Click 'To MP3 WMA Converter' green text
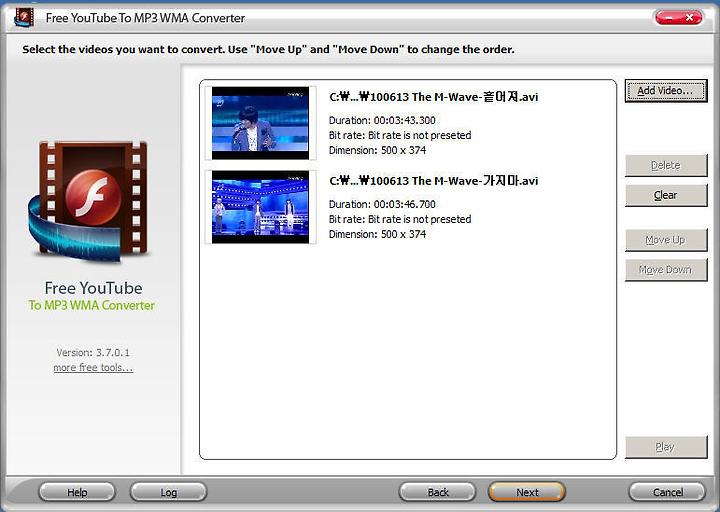This screenshot has width=720, height=512. coord(91,305)
